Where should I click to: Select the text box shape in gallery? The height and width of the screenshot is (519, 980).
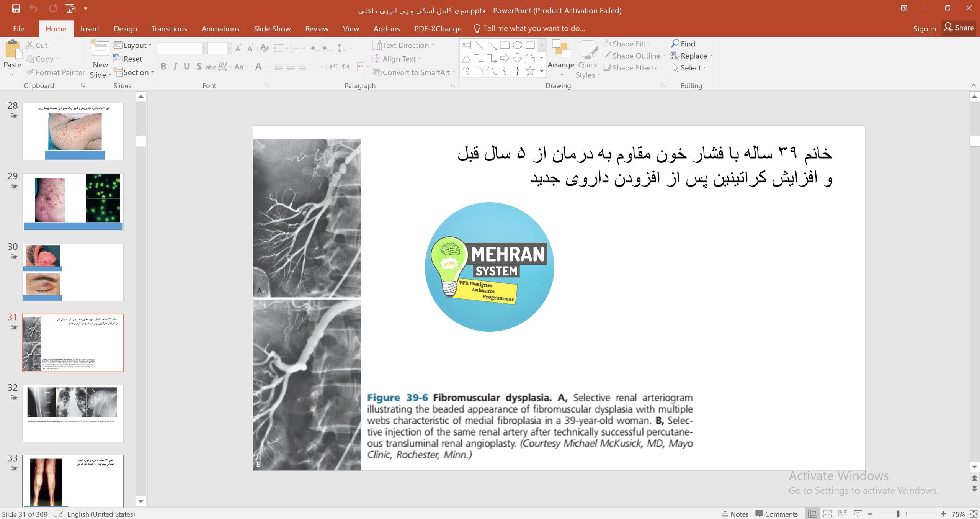(466, 45)
